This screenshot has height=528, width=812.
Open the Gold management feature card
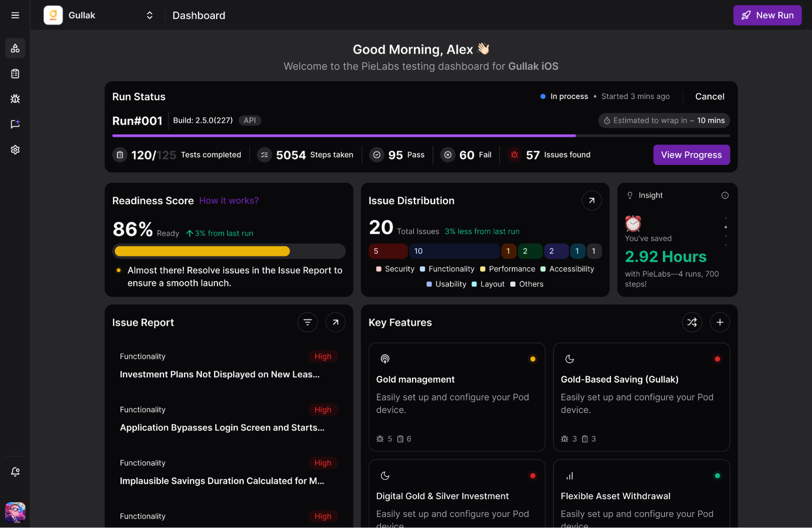coord(457,397)
